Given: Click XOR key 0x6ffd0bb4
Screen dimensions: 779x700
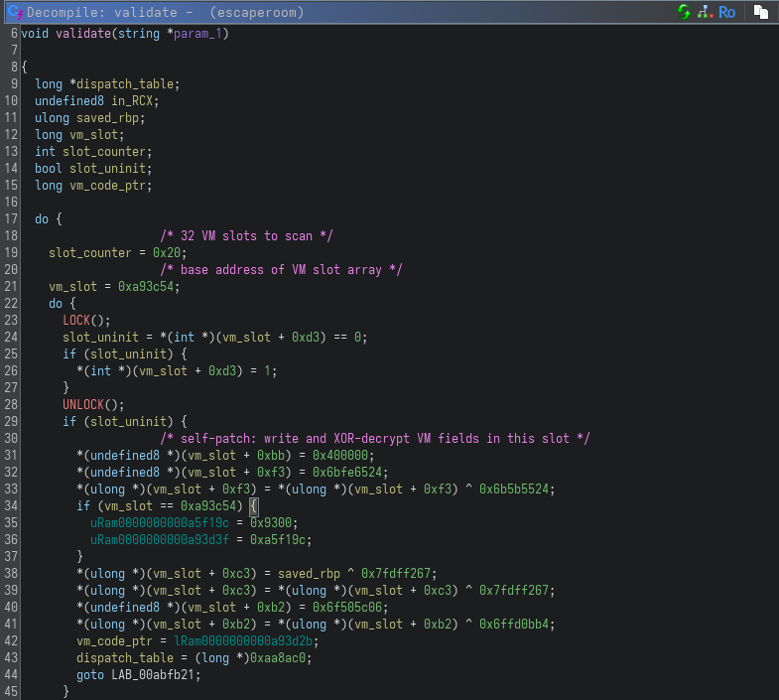Looking at the screenshot, I should coord(514,625).
